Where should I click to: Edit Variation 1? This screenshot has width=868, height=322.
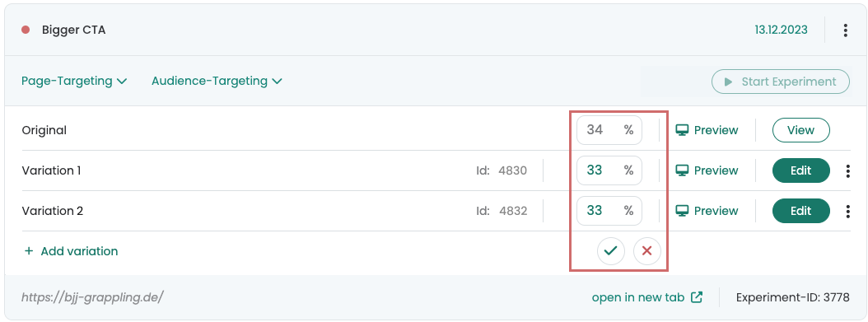click(x=801, y=171)
